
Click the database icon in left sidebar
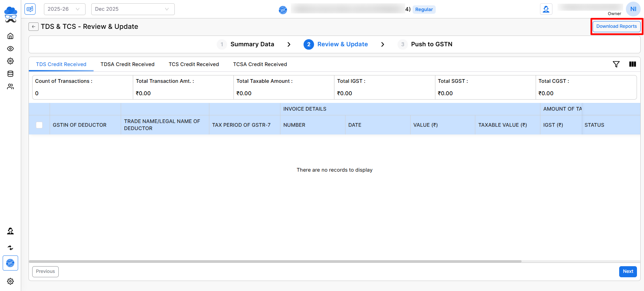[x=10, y=74]
